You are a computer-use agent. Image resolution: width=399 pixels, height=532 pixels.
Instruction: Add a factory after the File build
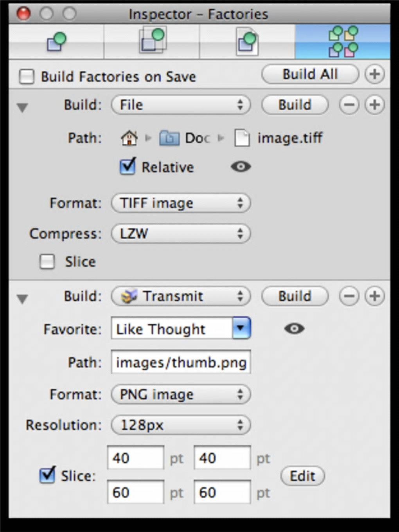click(374, 105)
